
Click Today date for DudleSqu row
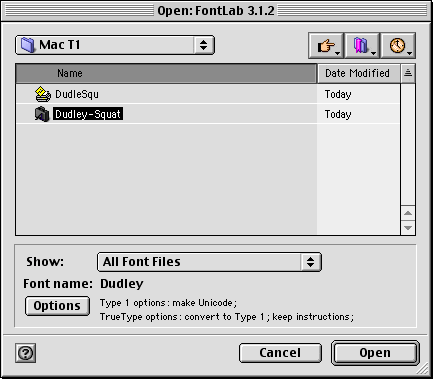click(338, 94)
